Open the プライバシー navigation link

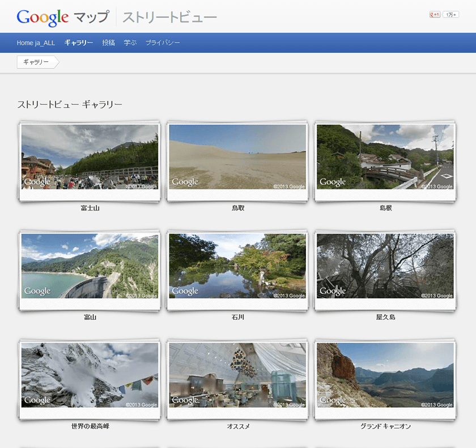point(163,43)
